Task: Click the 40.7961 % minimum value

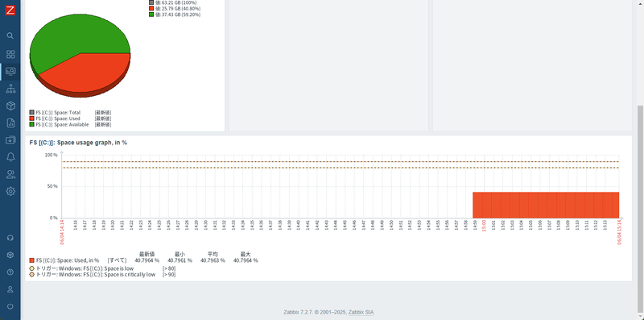Action: coord(180,260)
